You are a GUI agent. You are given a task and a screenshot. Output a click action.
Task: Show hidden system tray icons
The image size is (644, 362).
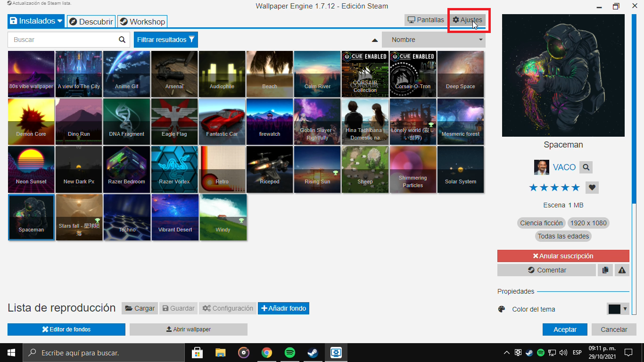pyautogui.click(x=507, y=353)
